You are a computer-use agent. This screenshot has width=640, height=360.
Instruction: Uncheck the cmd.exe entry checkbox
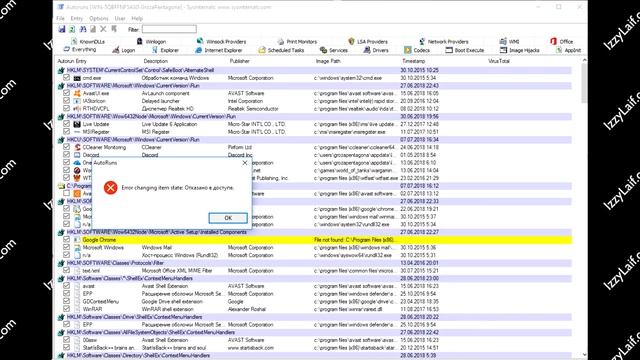(67, 78)
